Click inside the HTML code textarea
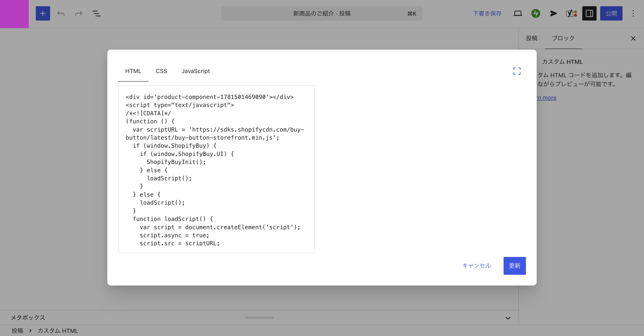The height and width of the screenshot is (336, 644). tap(216, 169)
